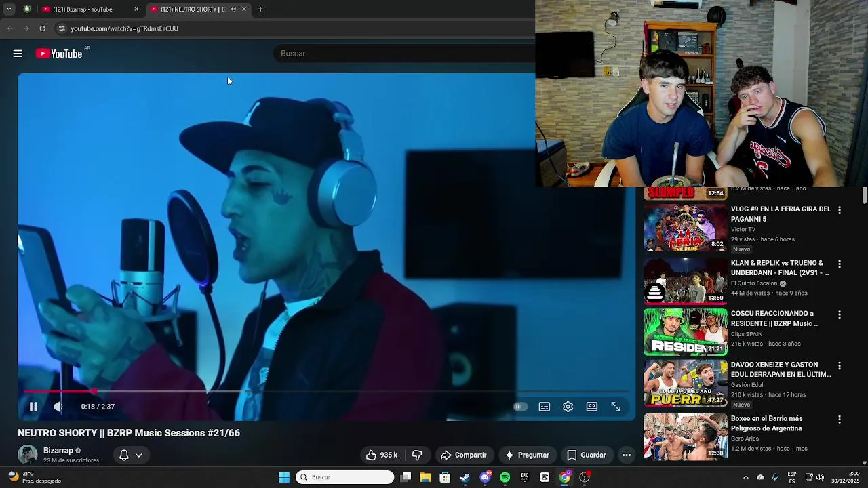This screenshot has width=868, height=488.
Task: Switch to theater mode in the player
Action: click(592, 407)
